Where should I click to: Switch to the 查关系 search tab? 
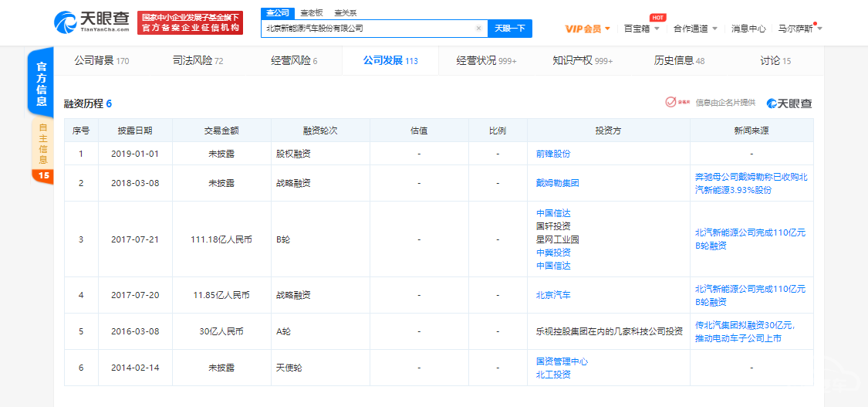tap(346, 12)
